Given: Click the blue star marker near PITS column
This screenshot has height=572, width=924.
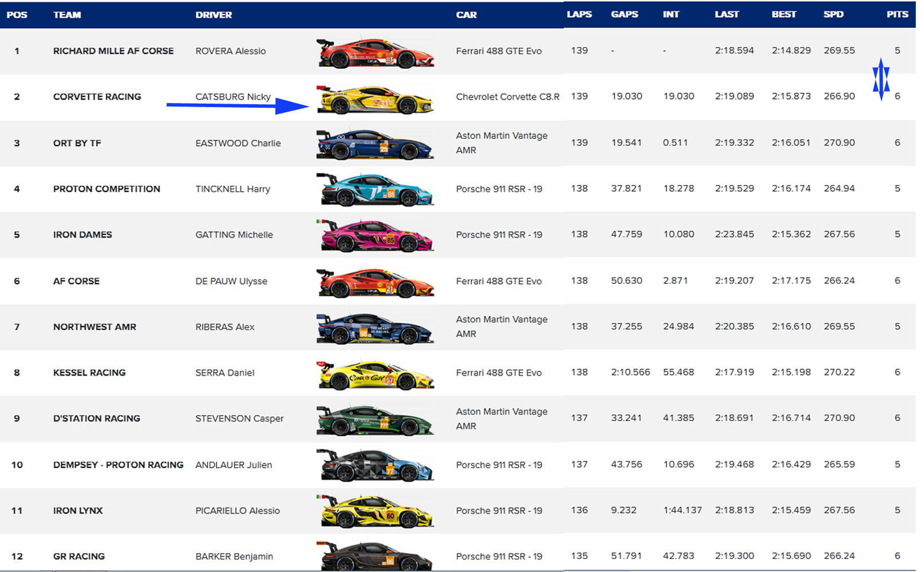Looking at the screenshot, I should pos(880,79).
